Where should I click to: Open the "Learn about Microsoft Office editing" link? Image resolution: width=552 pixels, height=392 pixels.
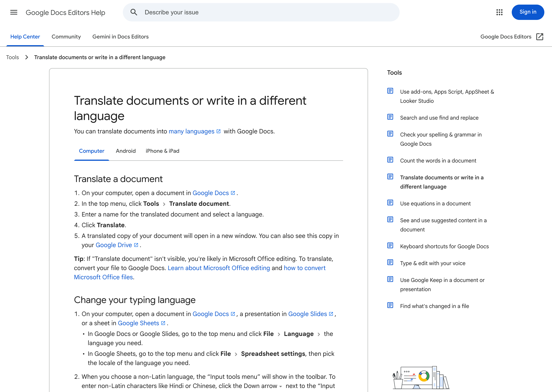[219, 268]
